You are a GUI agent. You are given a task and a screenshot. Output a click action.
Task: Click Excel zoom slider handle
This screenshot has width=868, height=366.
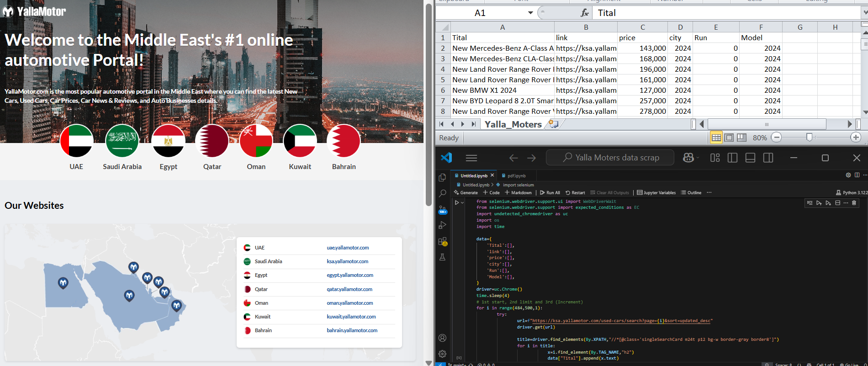(810, 138)
